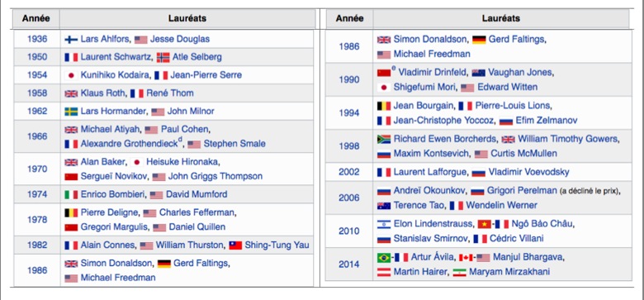Click the Iranian flag beside Maryam Mirzakhani
This screenshot has width=644, height=300.
point(460,273)
